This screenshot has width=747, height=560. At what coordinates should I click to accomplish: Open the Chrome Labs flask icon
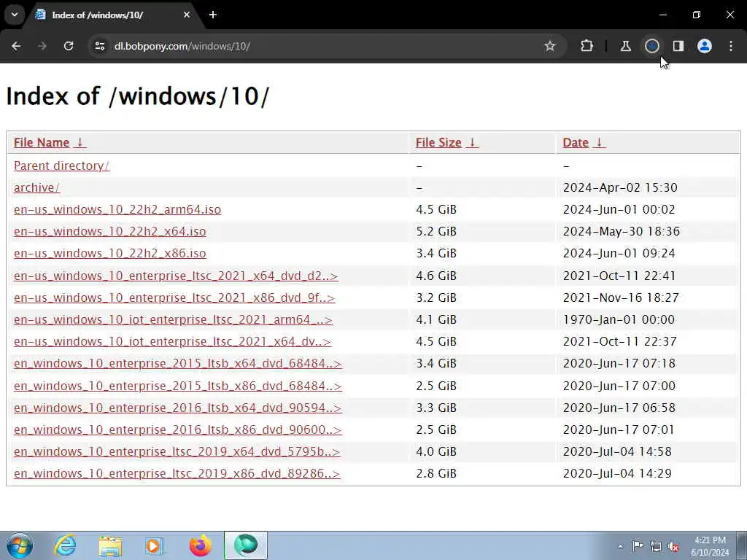[x=625, y=46]
